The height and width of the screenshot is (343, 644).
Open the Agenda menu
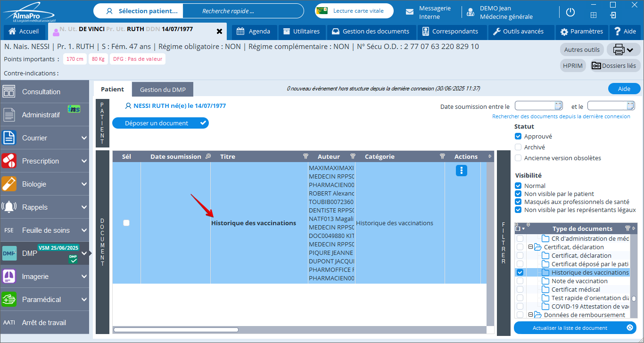click(254, 32)
